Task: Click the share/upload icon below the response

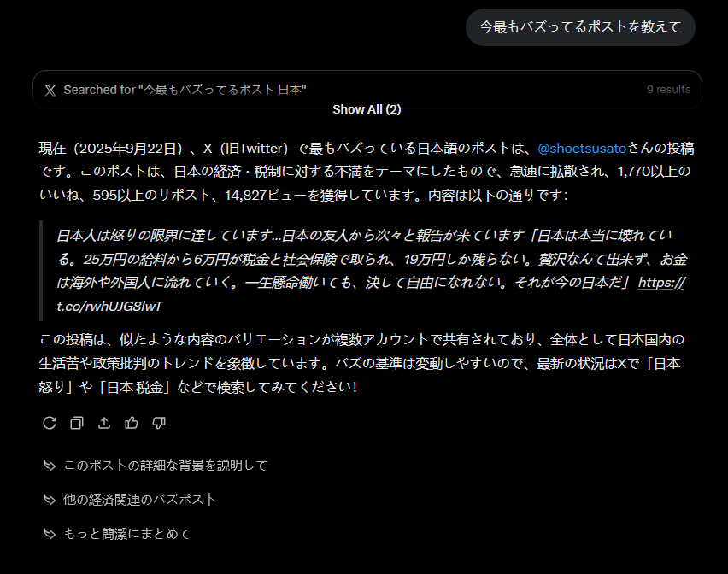Action: click(104, 423)
